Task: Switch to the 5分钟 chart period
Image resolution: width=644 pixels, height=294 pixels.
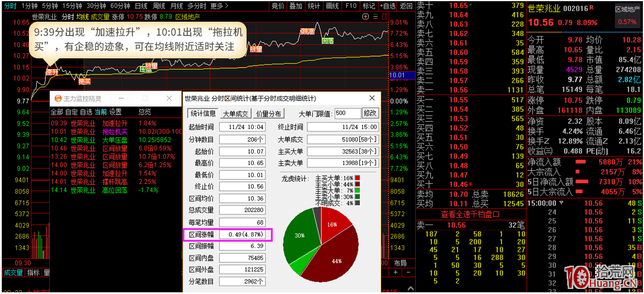Action: coord(50,6)
